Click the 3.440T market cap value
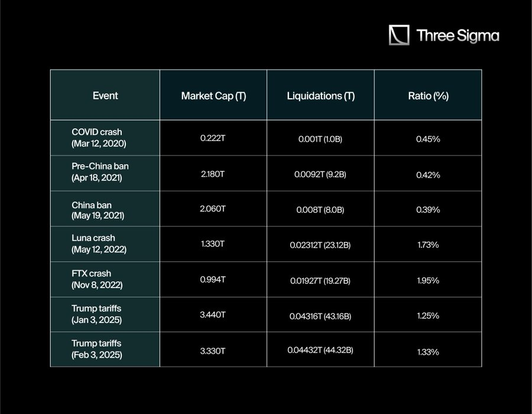The image size is (532, 414). pos(213,315)
